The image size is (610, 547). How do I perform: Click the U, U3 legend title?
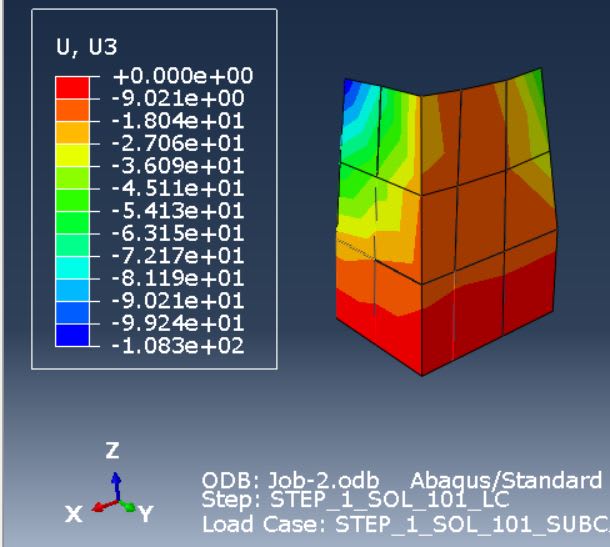coord(86,47)
